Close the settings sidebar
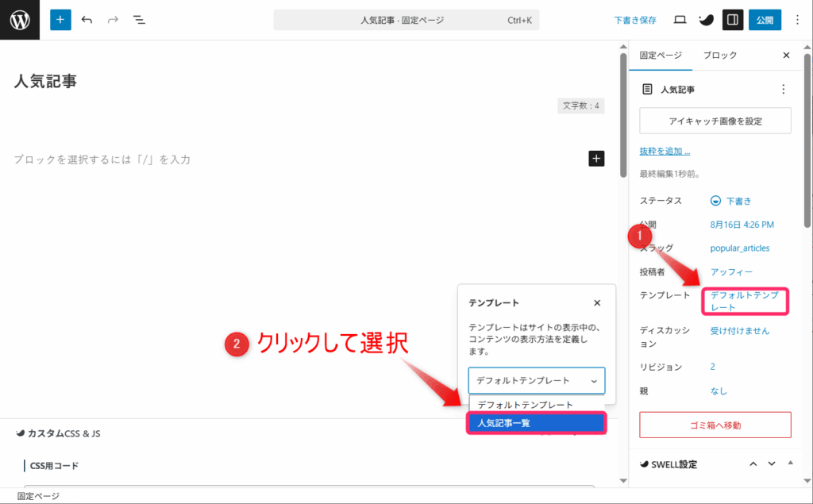 click(x=786, y=55)
